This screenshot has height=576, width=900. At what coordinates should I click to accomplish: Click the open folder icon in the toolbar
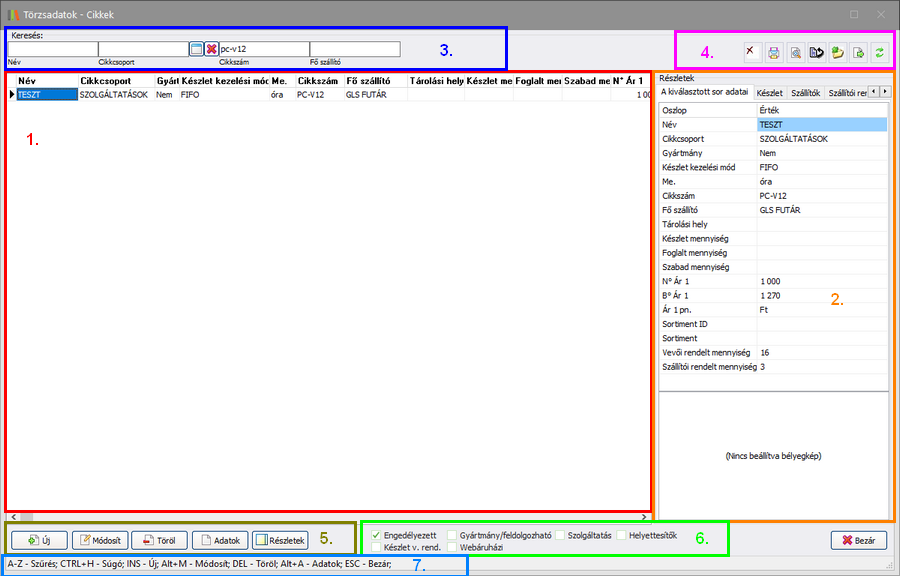[x=837, y=51]
